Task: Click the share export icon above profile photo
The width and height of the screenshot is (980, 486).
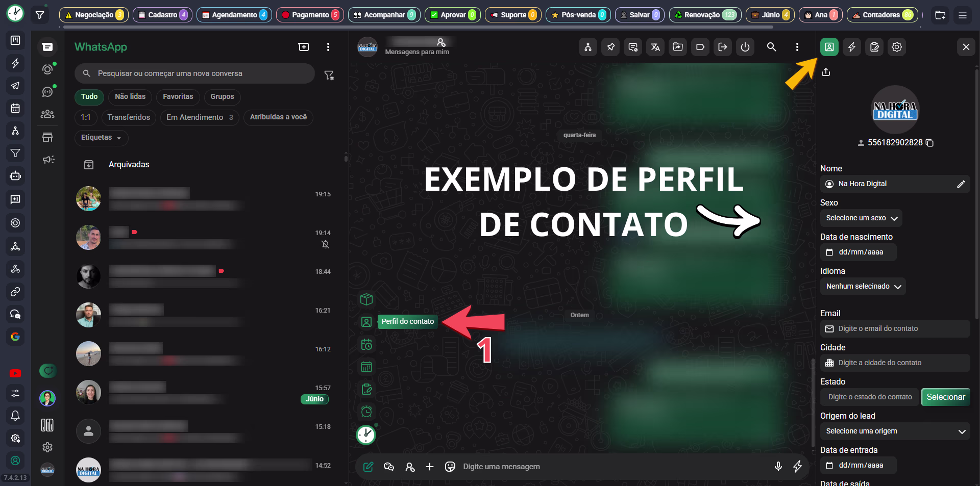Action: click(826, 72)
